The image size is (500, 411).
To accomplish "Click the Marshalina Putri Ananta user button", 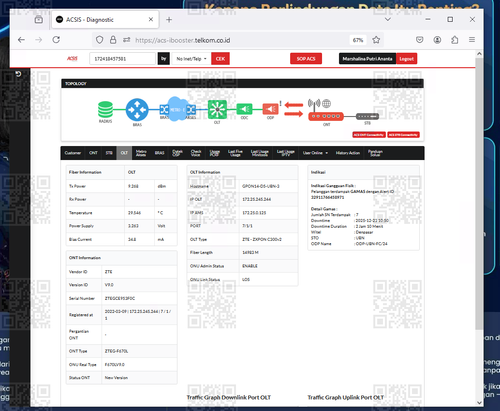I will [x=367, y=59].
